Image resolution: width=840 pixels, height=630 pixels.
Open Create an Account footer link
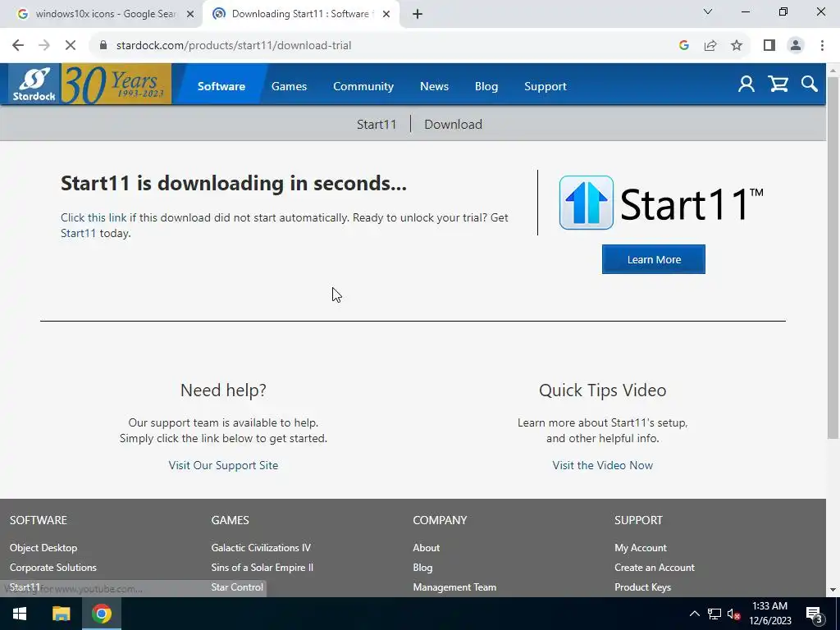click(x=655, y=568)
